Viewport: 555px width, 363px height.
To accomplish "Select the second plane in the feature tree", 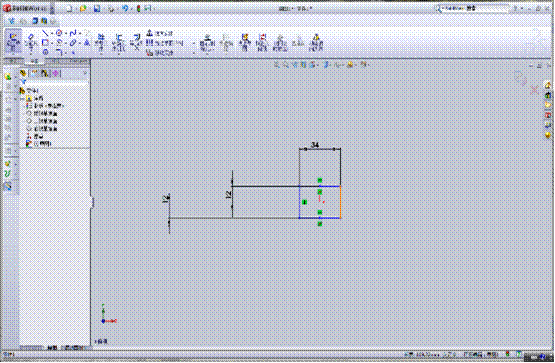I will [42, 121].
